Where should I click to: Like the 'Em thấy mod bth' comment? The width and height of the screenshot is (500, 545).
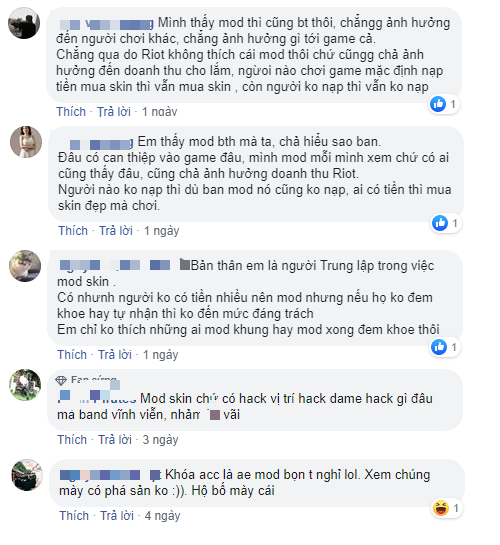(x=73, y=230)
